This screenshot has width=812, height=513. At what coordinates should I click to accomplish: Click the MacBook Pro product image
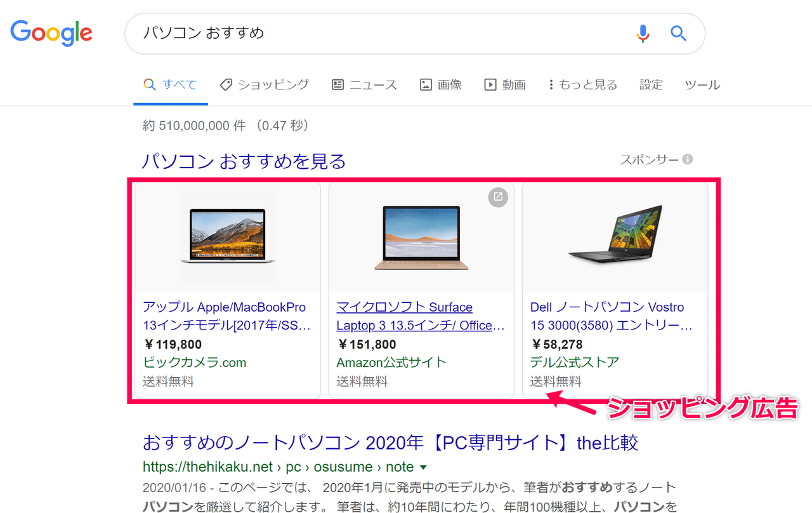[228, 236]
